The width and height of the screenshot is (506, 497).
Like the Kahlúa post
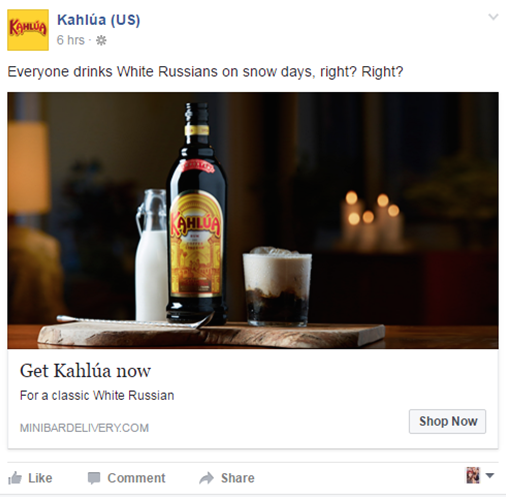pyautogui.click(x=30, y=478)
